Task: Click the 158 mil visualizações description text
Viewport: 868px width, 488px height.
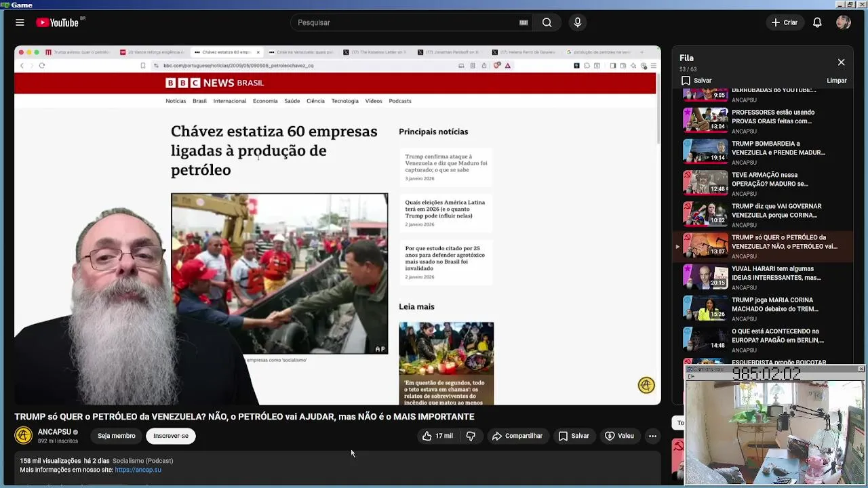Action: (x=50, y=461)
